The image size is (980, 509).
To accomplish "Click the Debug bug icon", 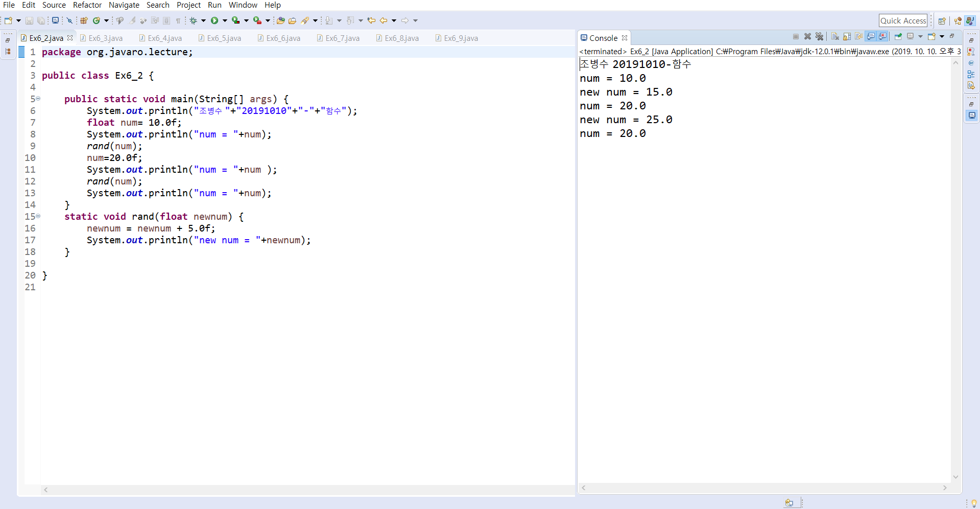I will tap(194, 21).
